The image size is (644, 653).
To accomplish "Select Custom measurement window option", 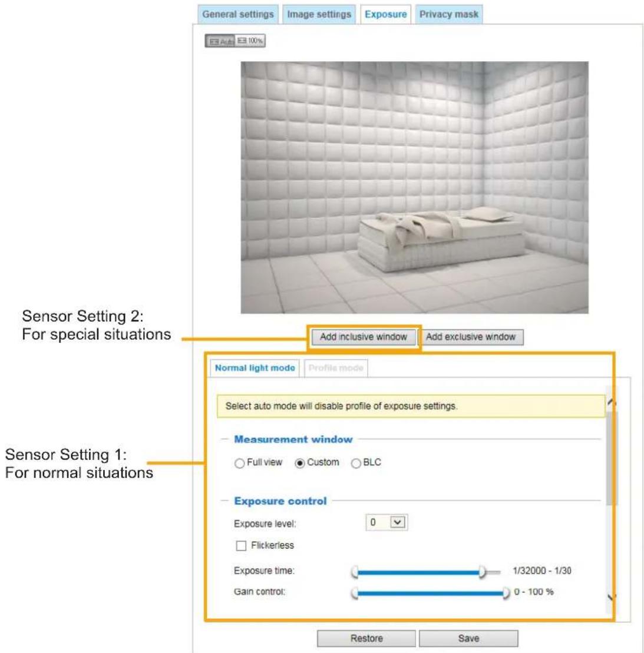I will pyautogui.click(x=300, y=463).
